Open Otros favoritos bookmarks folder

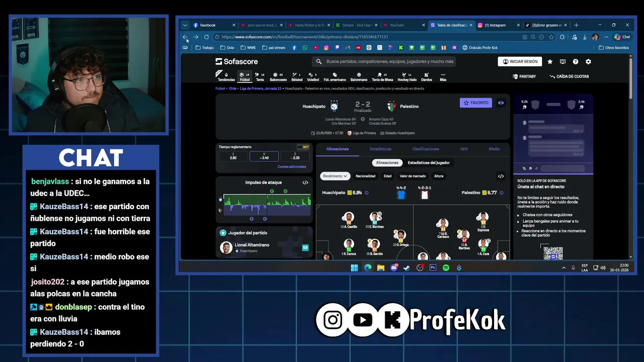click(x=614, y=48)
